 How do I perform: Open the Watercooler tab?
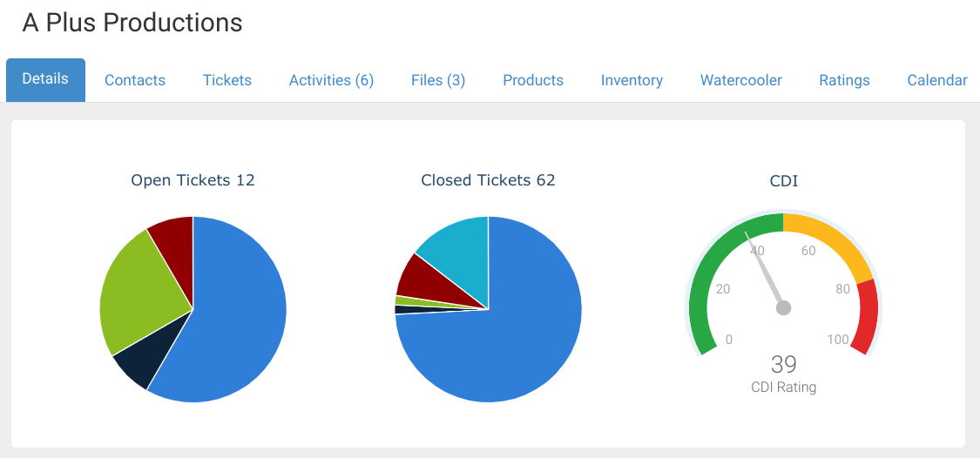pos(741,80)
